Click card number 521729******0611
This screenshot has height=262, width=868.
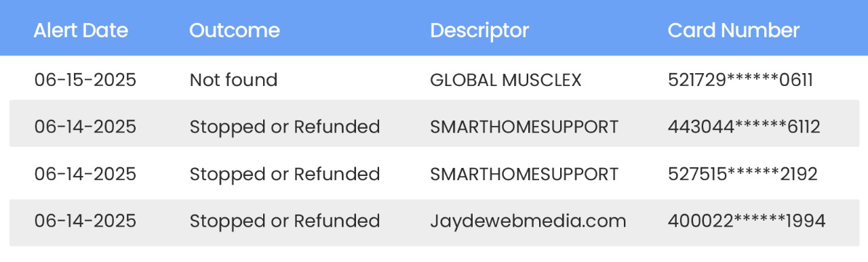pyautogui.click(x=741, y=80)
